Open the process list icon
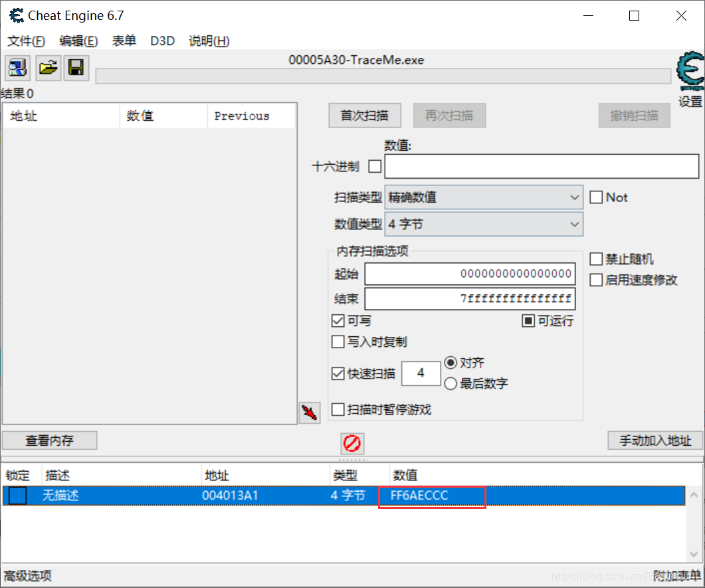 pos(17,68)
